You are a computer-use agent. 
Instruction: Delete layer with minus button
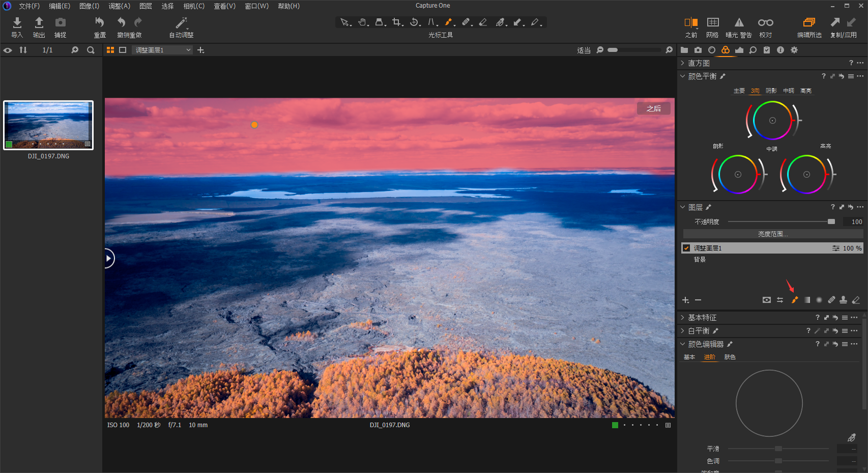click(x=698, y=300)
